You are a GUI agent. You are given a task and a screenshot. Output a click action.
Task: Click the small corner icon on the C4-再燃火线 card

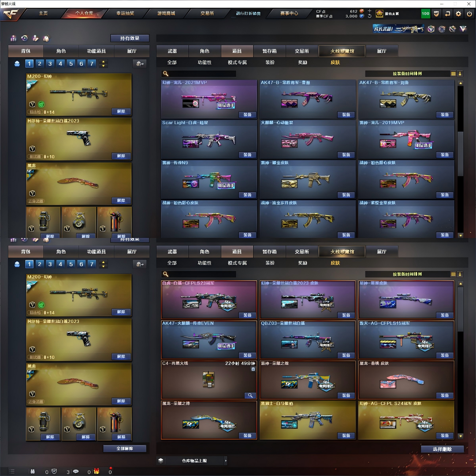point(253,369)
